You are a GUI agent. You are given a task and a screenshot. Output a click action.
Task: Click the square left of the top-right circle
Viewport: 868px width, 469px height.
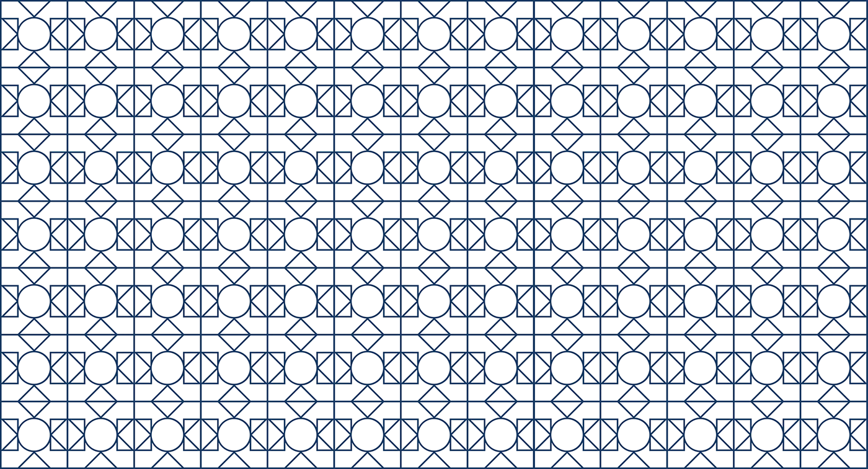click(808, 33)
